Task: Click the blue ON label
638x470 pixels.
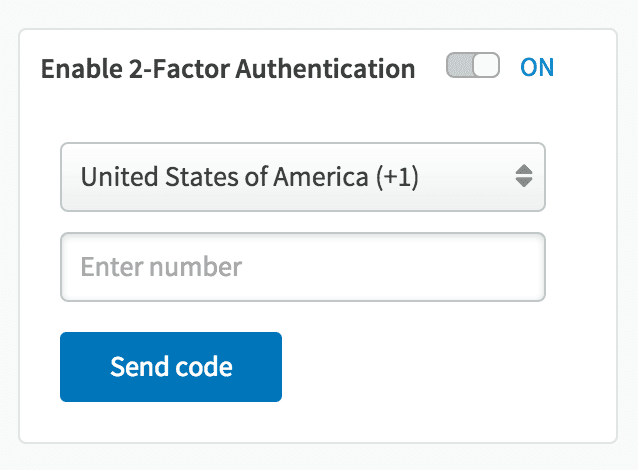Action: click(x=537, y=68)
